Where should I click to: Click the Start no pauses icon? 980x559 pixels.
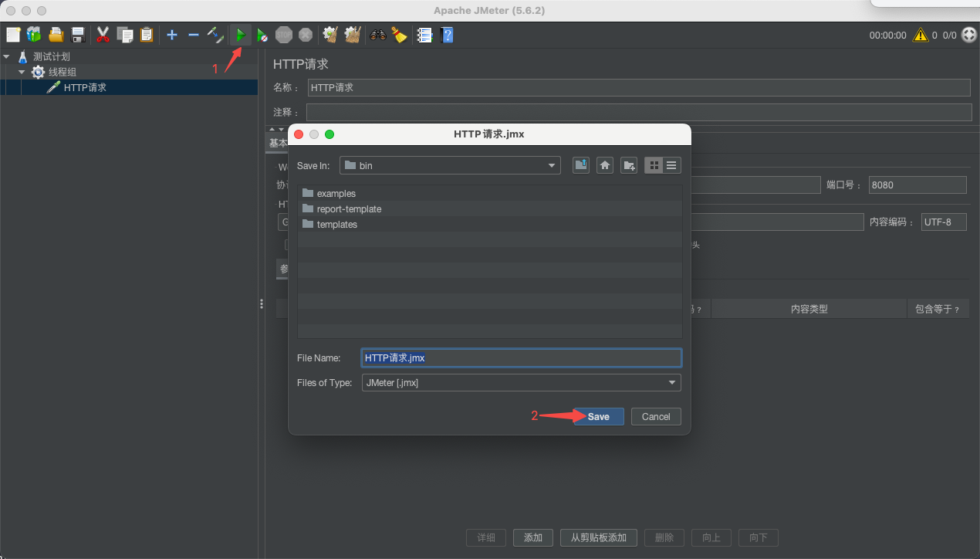pyautogui.click(x=262, y=35)
